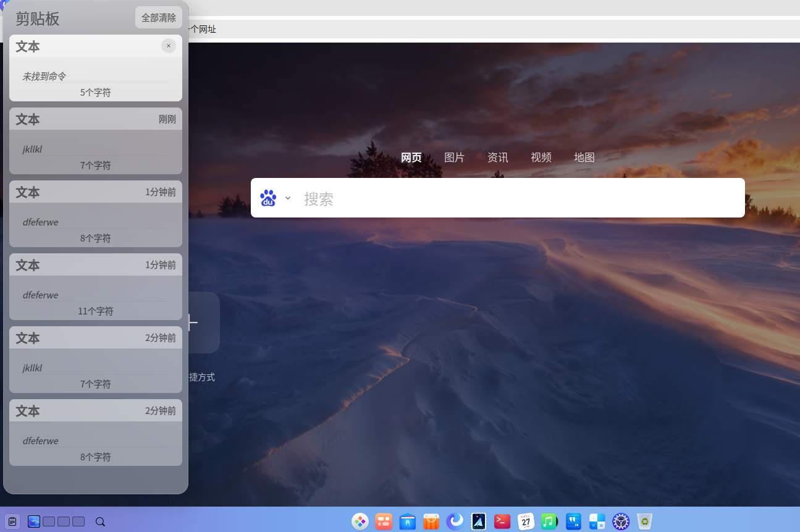Select the active workspace thumbnail with wallpaper
Image resolution: width=800 pixels, height=532 pixels.
(x=34, y=521)
